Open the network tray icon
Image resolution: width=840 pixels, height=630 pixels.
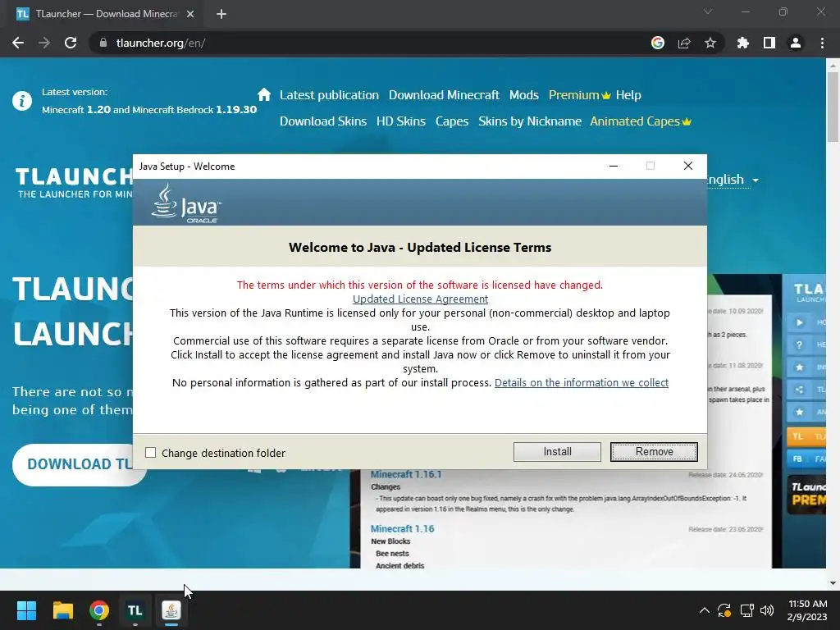click(x=746, y=610)
